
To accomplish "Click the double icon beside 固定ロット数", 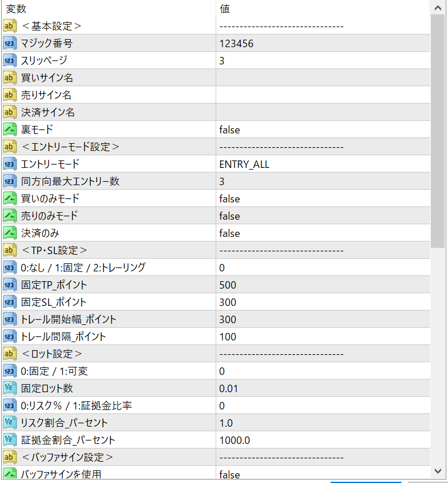I will click(10, 388).
